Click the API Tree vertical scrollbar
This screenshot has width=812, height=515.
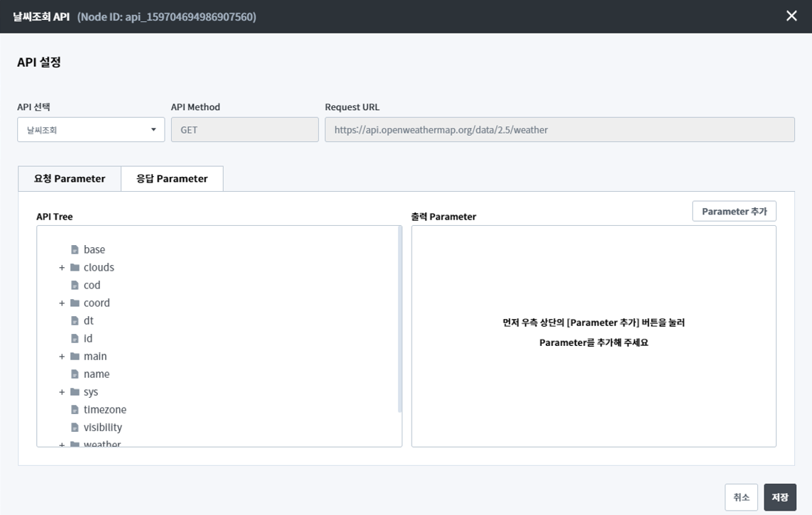pos(400,320)
